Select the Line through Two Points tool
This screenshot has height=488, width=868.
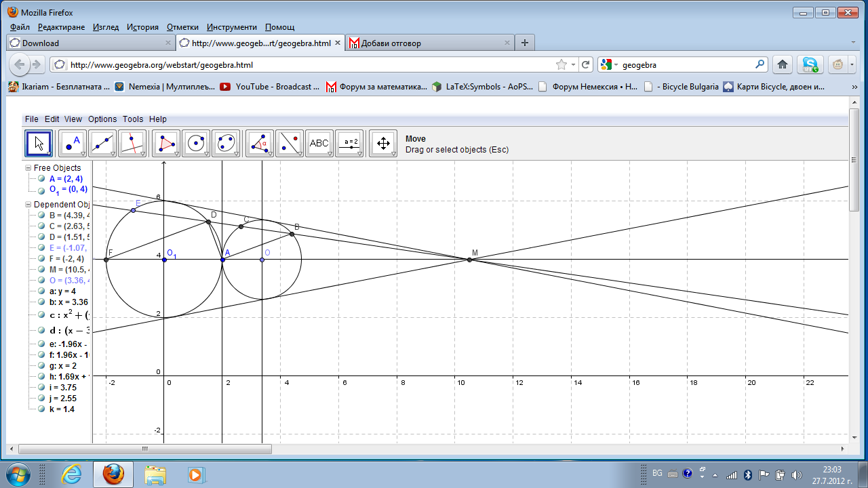[x=102, y=143]
